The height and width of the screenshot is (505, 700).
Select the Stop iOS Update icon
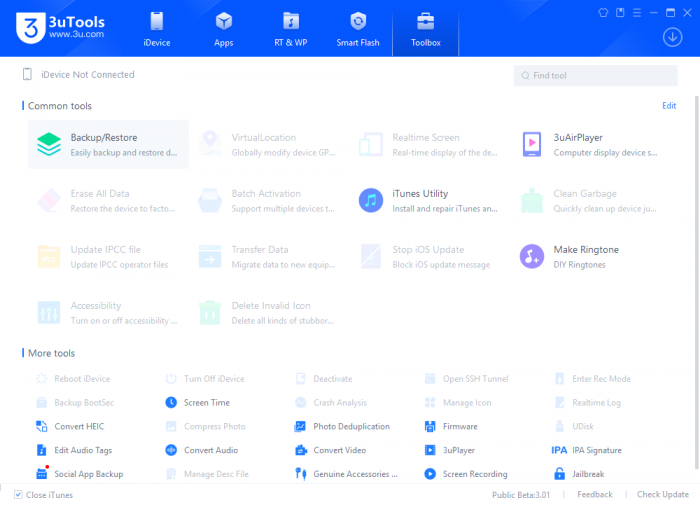click(x=371, y=256)
